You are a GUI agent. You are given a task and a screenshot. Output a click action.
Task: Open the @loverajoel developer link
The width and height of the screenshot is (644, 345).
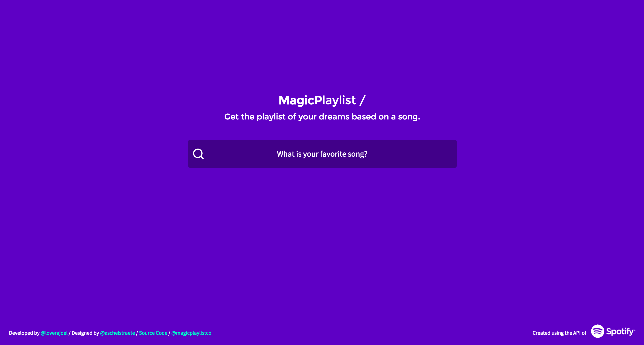(x=54, y=333)
